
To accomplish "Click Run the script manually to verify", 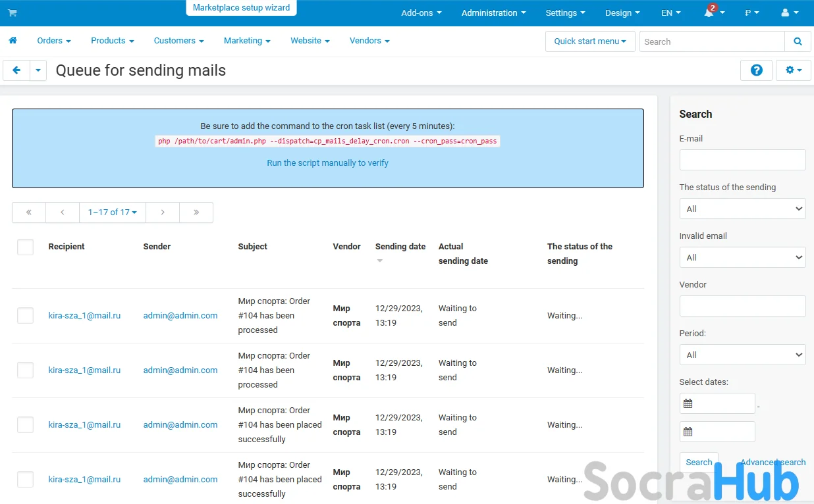I will 327,163.
